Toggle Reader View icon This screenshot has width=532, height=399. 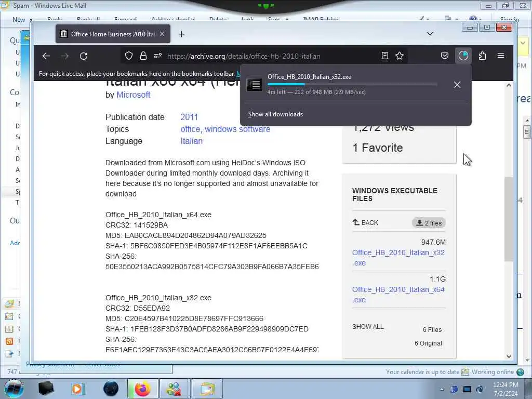coord(385,56)
